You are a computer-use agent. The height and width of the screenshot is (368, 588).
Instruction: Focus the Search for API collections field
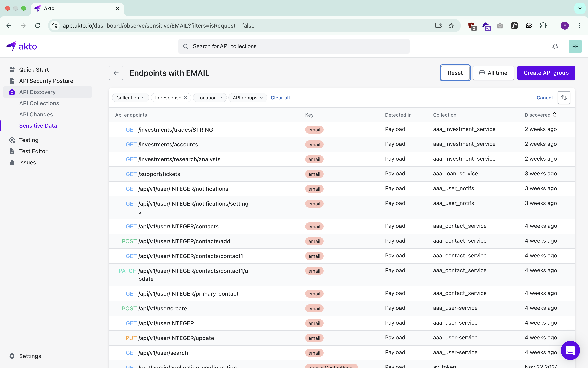[294, 46]
